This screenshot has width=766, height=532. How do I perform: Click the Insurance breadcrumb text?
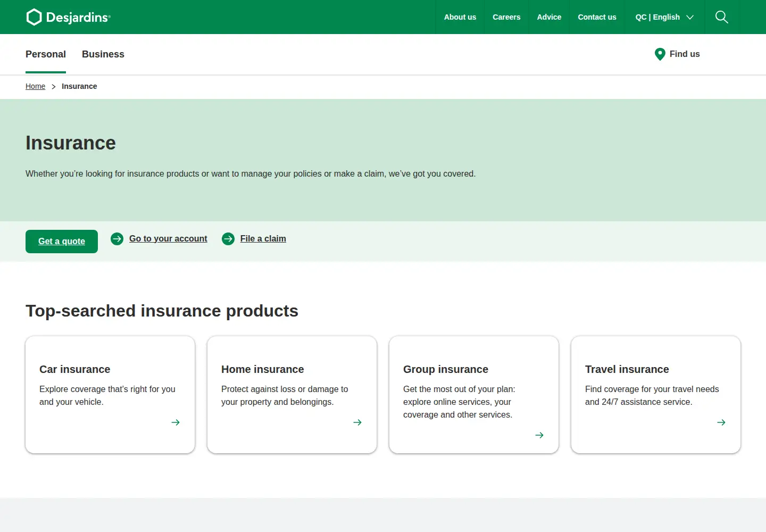coord(79,86)
